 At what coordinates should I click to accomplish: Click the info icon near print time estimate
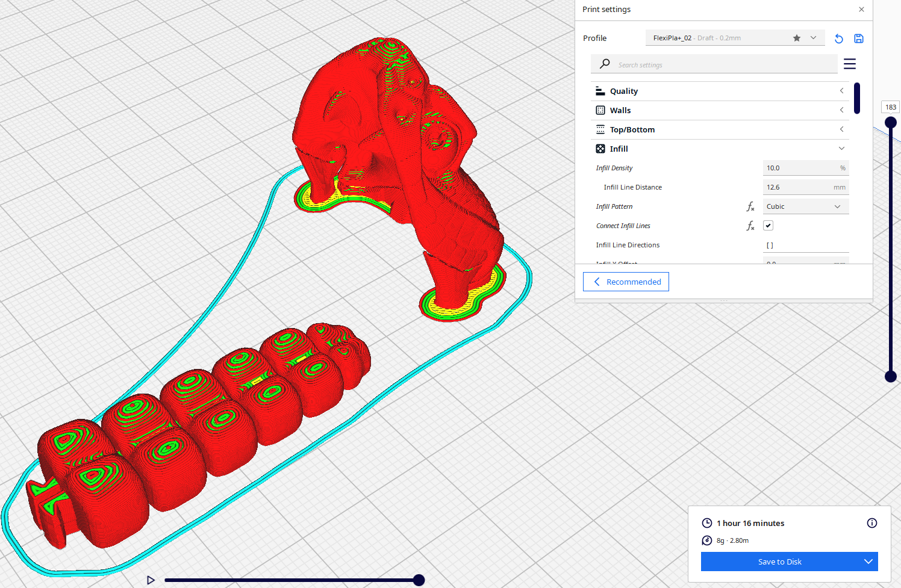point(872,523)
